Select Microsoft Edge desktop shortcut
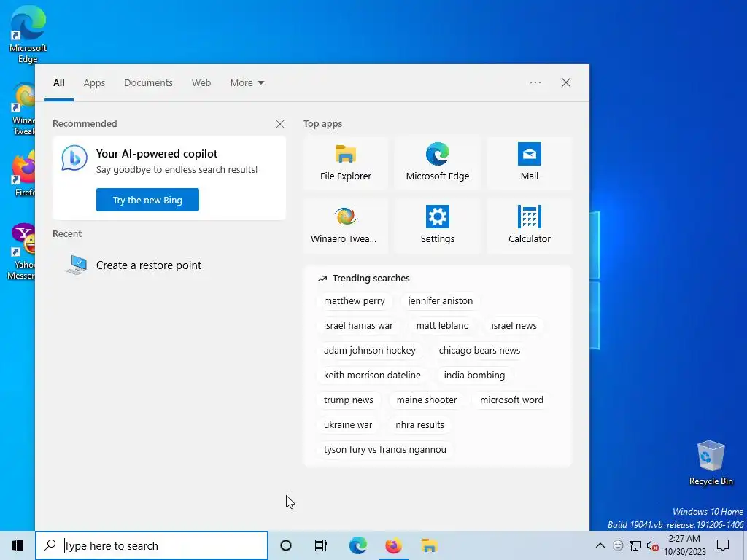747x560 pixels. 28,34
